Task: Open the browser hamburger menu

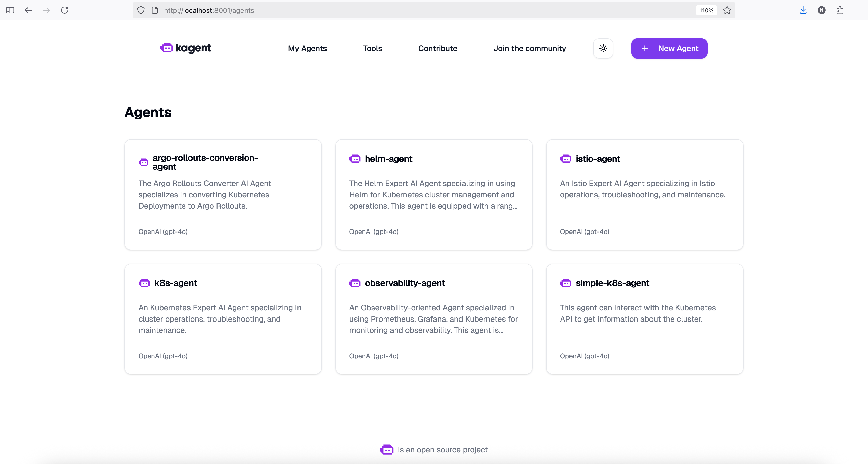Action: click(858, 10)
